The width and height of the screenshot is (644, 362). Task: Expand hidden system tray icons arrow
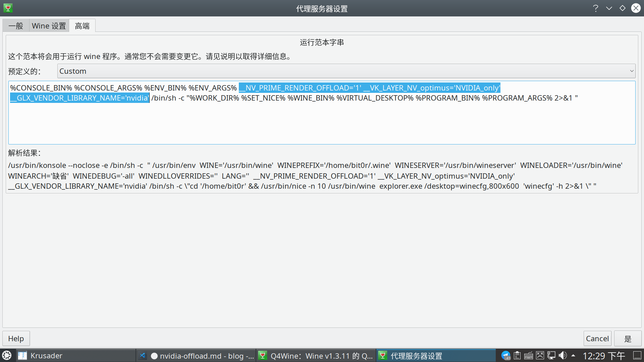point(573,356)
